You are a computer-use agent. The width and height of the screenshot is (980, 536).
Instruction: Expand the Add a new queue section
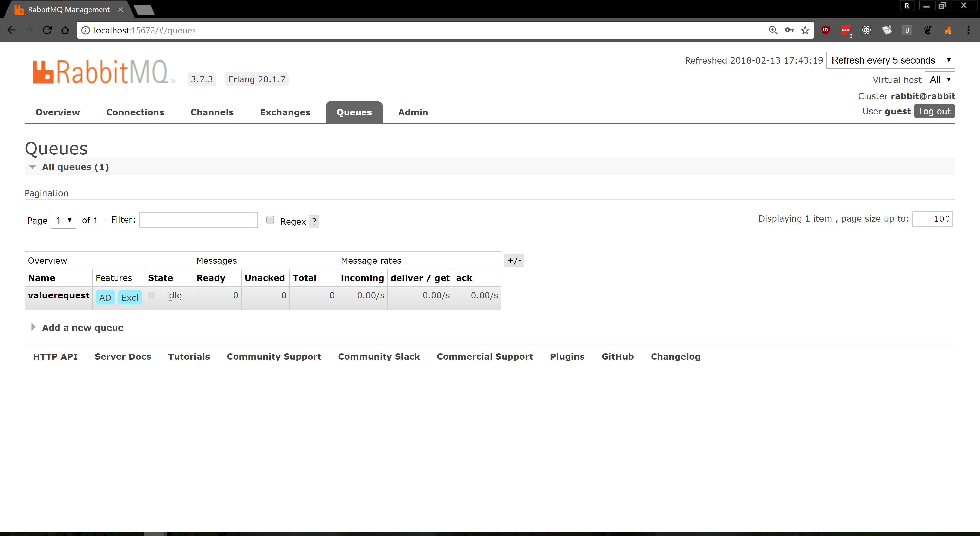click(x=82, y=327)
